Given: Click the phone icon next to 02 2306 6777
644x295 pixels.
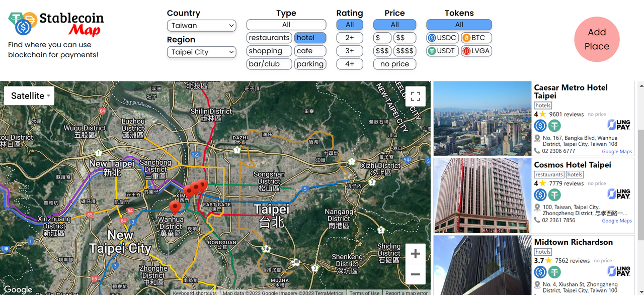Looking at the screenshot, I should pos(538,151).
